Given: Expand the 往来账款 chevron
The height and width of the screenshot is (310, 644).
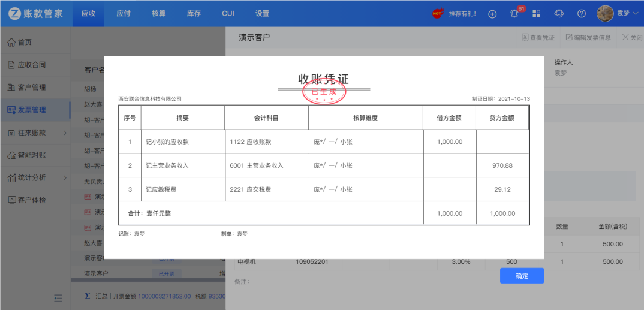Looking at the screenshot, I should point(65,133).
